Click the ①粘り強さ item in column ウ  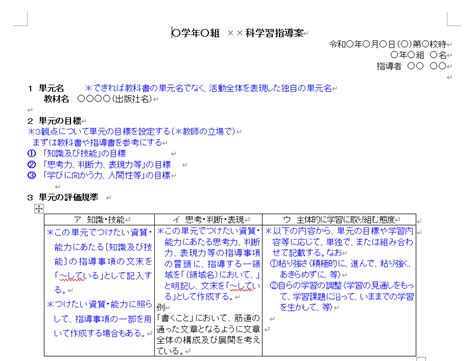pyautogui.click(x=340, y=269)
